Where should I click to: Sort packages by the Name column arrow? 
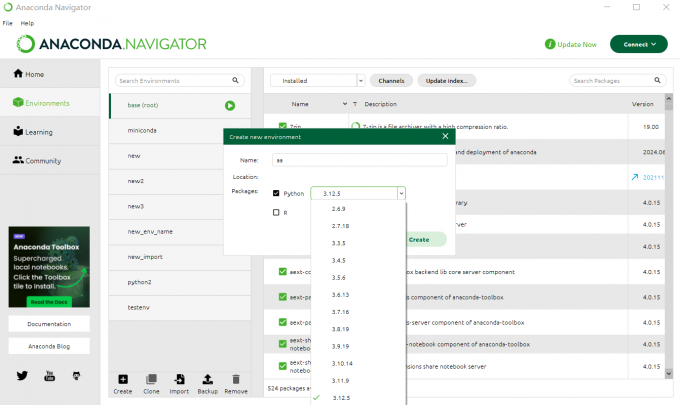[x=345, y=104]
